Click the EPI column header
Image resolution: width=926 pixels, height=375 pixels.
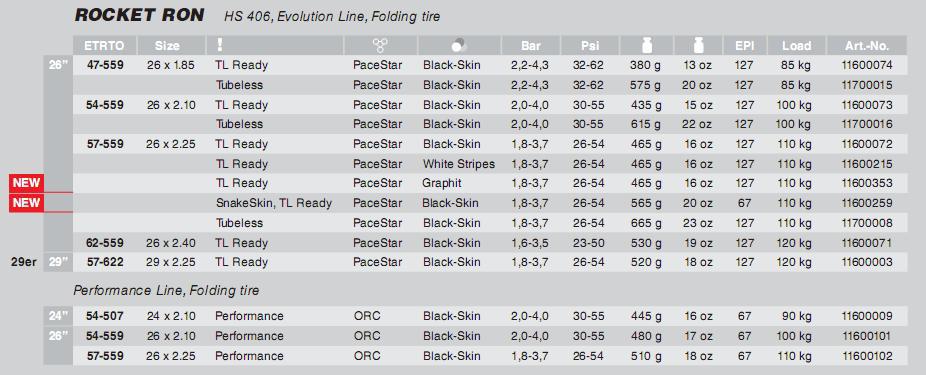(x=744, y=45)
